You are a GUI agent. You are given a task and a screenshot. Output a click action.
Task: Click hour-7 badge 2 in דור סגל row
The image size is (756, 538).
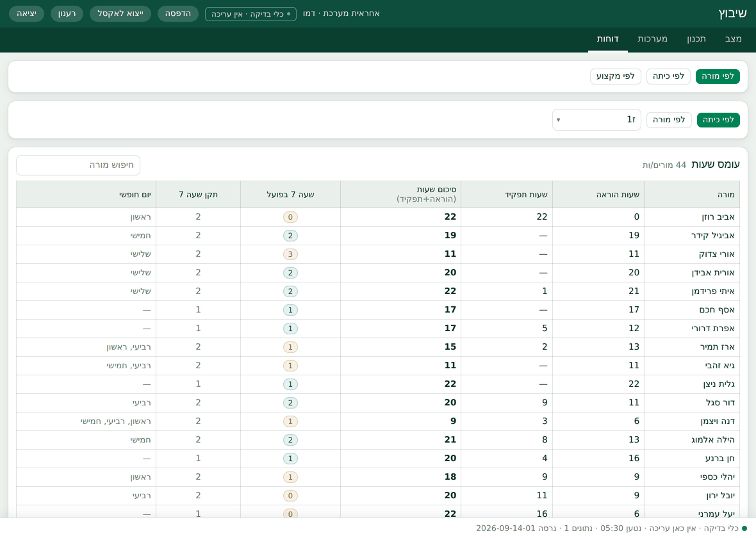pyautogui.click(x=290, y=403)
